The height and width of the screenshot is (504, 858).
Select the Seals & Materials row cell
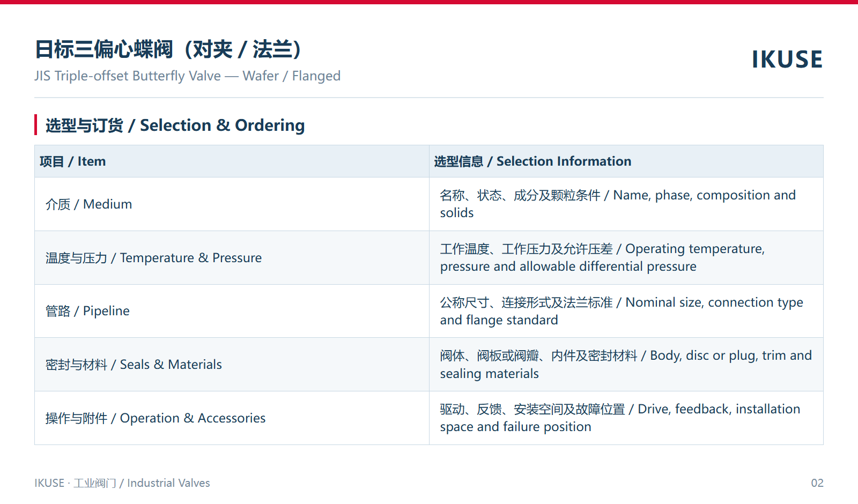[232, 365]
